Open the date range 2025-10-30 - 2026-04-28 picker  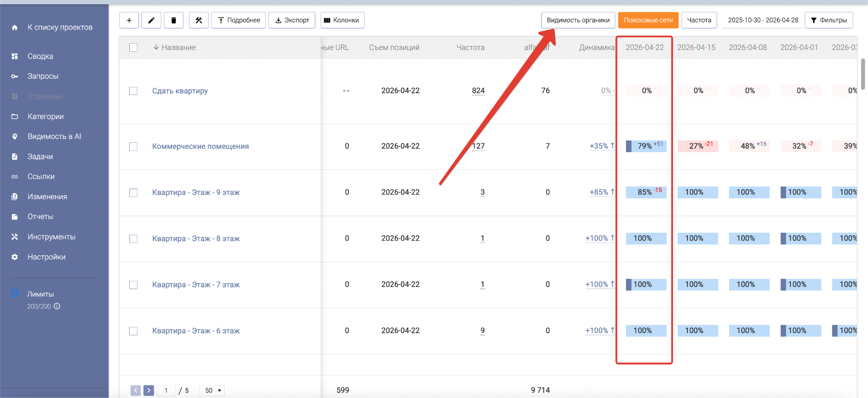click(763, 20)
